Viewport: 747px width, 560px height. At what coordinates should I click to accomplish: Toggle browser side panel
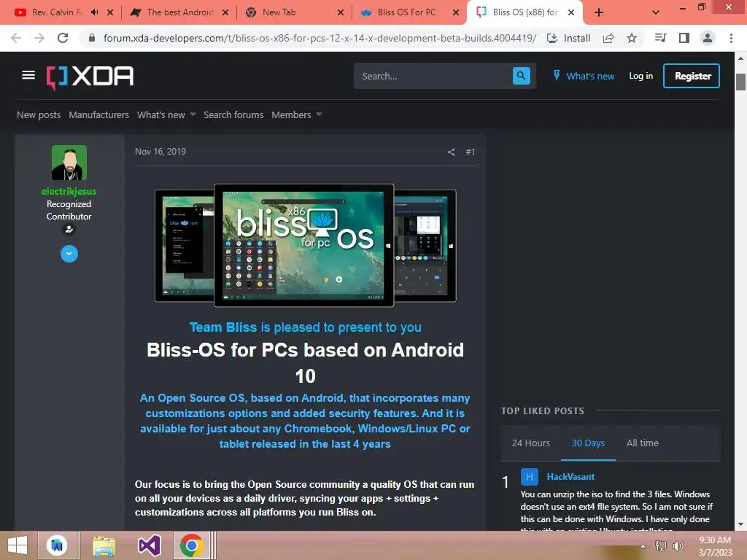click(x=684, y=38)
